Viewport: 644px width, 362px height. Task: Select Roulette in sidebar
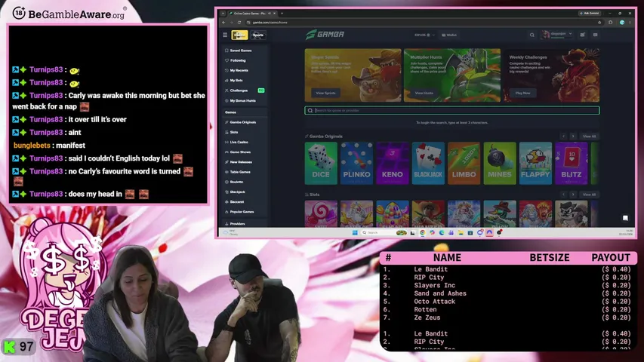236,182
